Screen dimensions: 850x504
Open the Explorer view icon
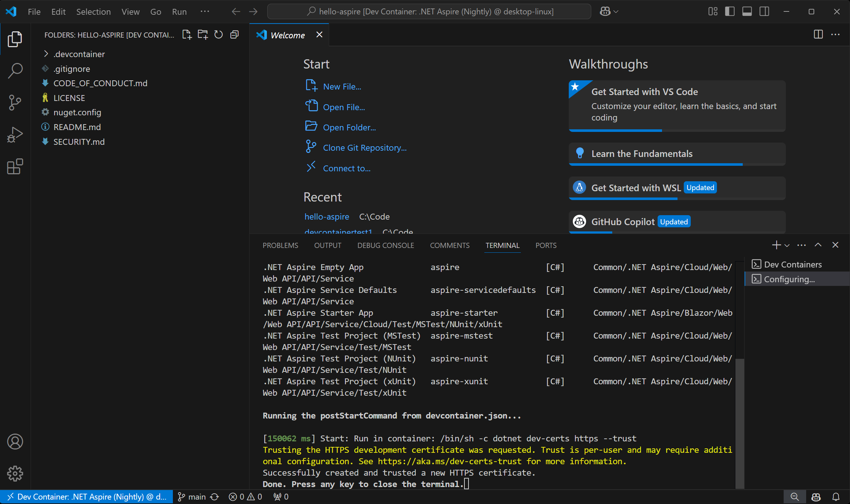pos(15,39)
